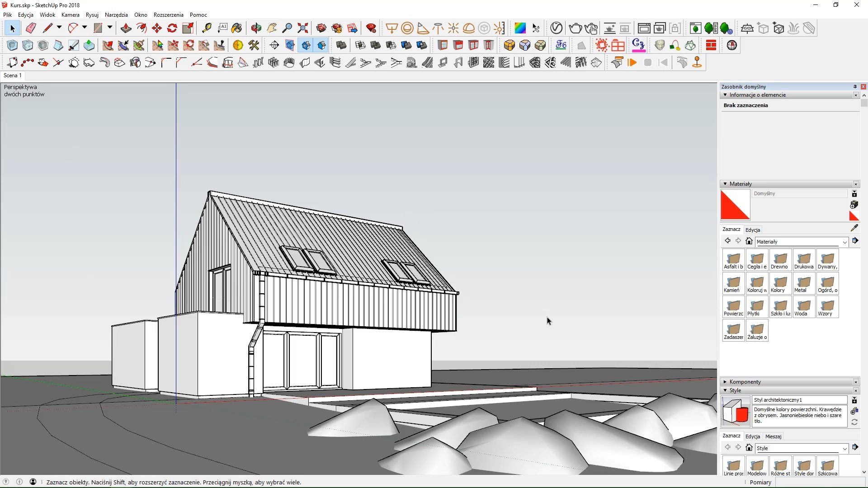Image resolution: width=868 pixels, height=488 pixels.
Task: Activate the Paint Bucket tool
Action: coord(237,28)
